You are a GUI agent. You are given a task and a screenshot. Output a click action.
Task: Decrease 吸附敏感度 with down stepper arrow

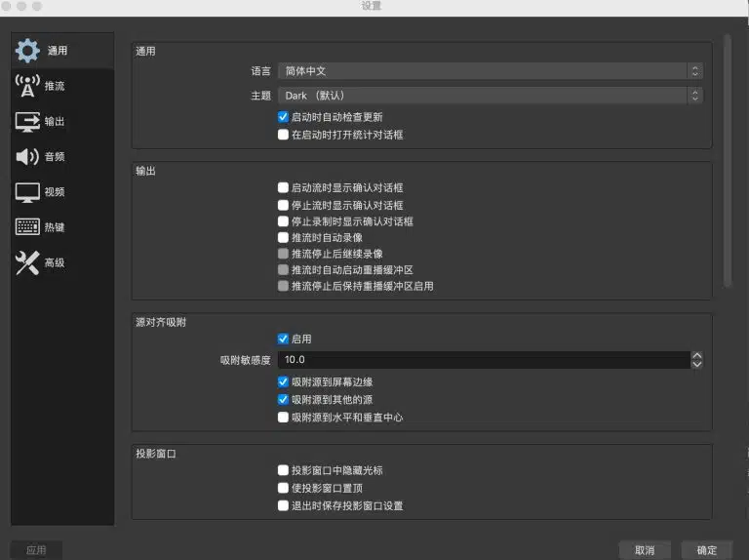697,364
